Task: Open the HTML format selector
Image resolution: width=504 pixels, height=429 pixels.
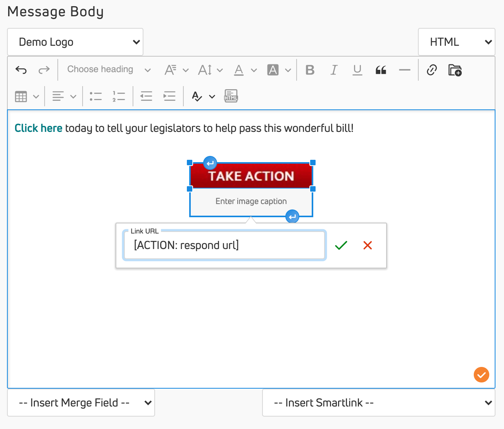Action: pos(456,42)
